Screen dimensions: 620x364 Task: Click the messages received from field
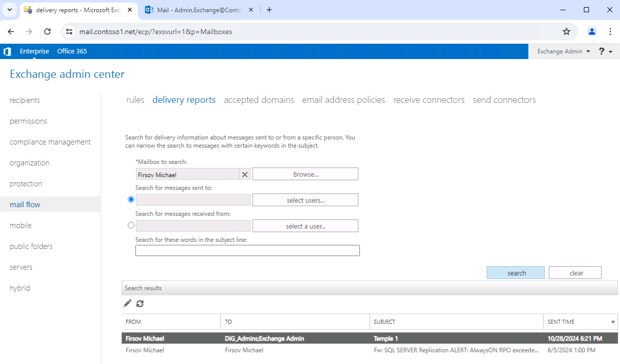(x=193, y=226)
